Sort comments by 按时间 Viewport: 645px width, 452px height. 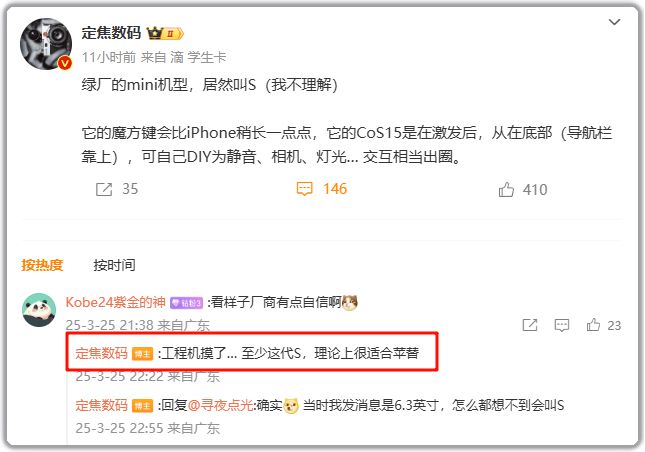point(114,265)
